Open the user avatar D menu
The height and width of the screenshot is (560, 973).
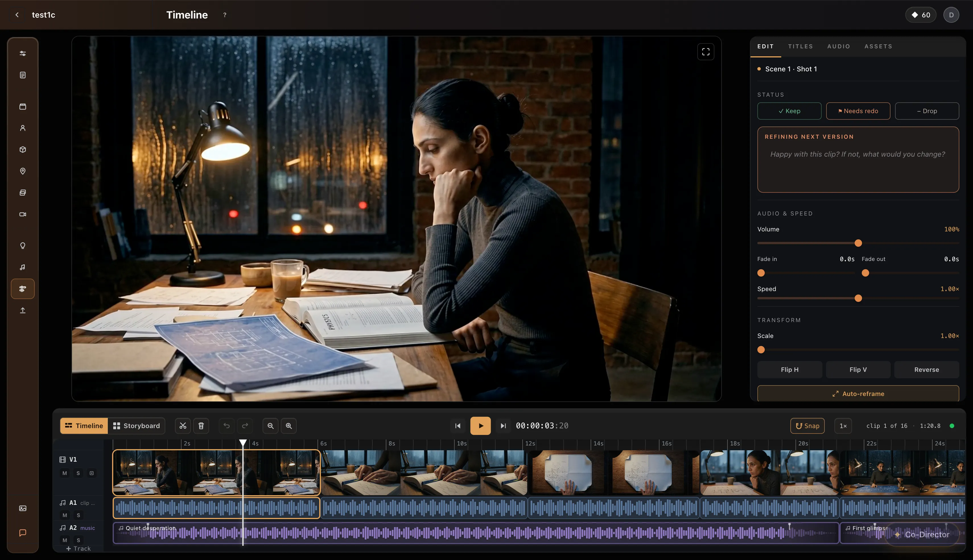click(x=951, y=14)
